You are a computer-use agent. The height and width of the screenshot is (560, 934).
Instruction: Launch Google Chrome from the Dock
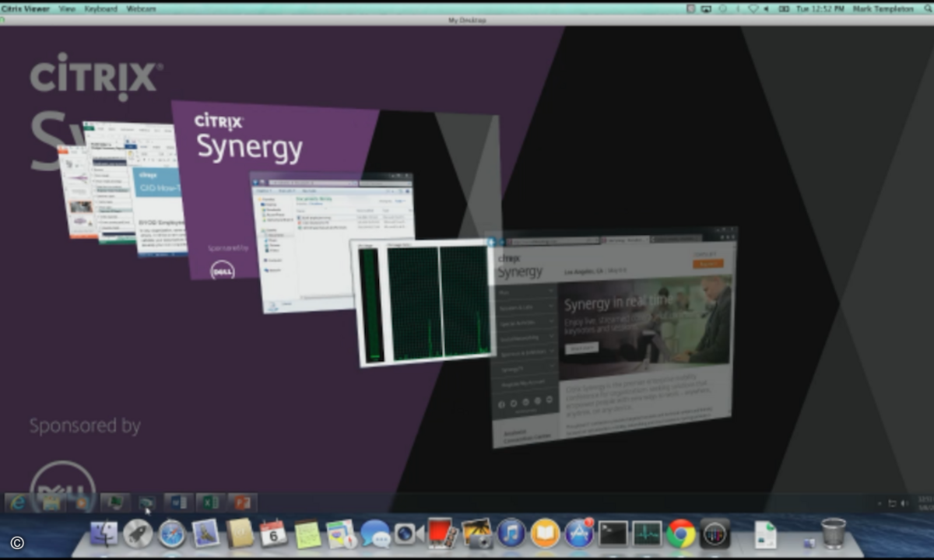tap(681, 534)
